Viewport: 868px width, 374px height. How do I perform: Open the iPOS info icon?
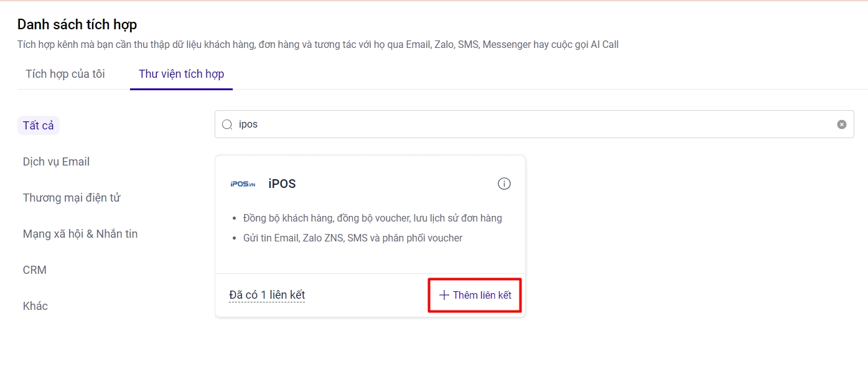[x=504, y=184]
